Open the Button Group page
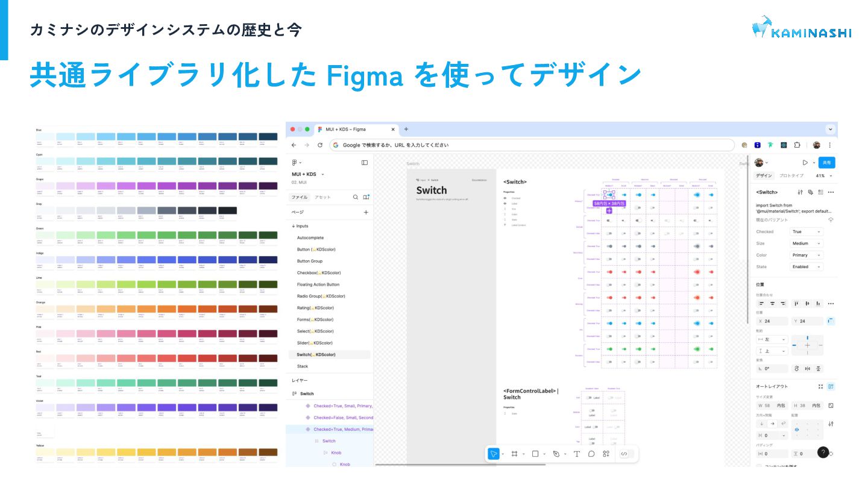The width and height of the screenshot is (868, 488). pos(310,261)
